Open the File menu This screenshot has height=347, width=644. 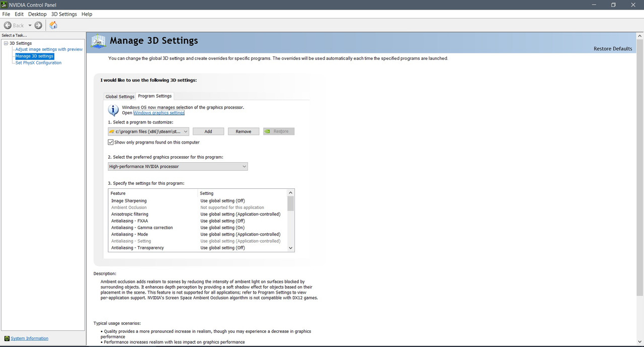[x=6, y=14]
